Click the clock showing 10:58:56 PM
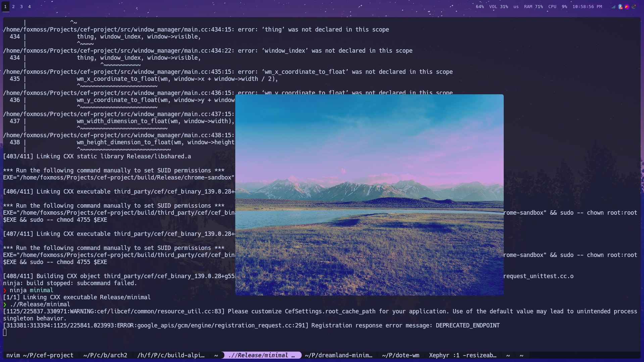 (x=587, y=7)
